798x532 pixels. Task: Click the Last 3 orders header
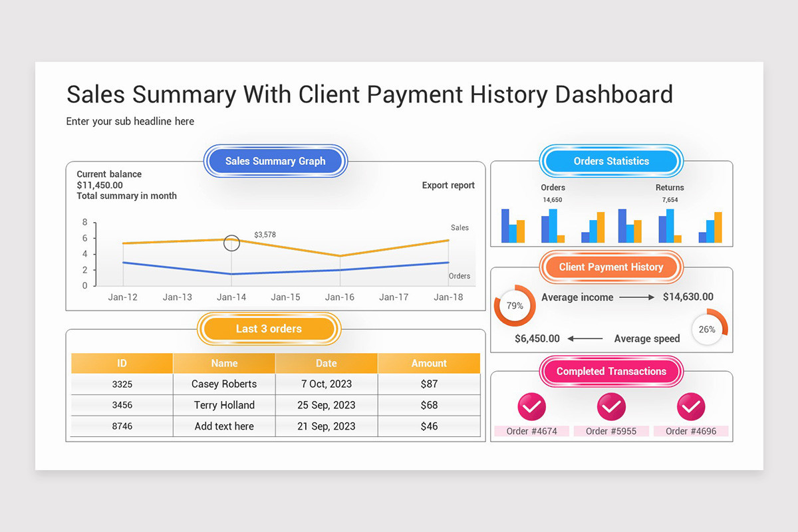[x=269, y=329]
